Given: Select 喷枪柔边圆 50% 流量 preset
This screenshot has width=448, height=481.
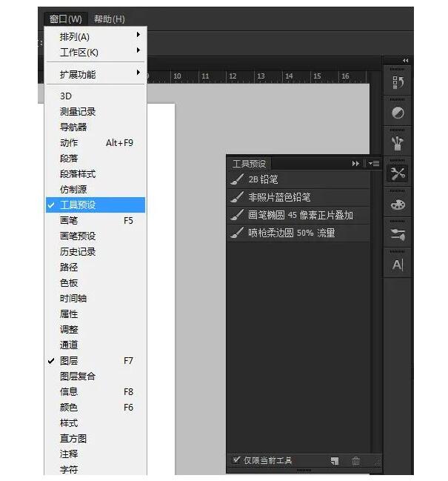Looking at the screenshot, I should coord(298,233).
